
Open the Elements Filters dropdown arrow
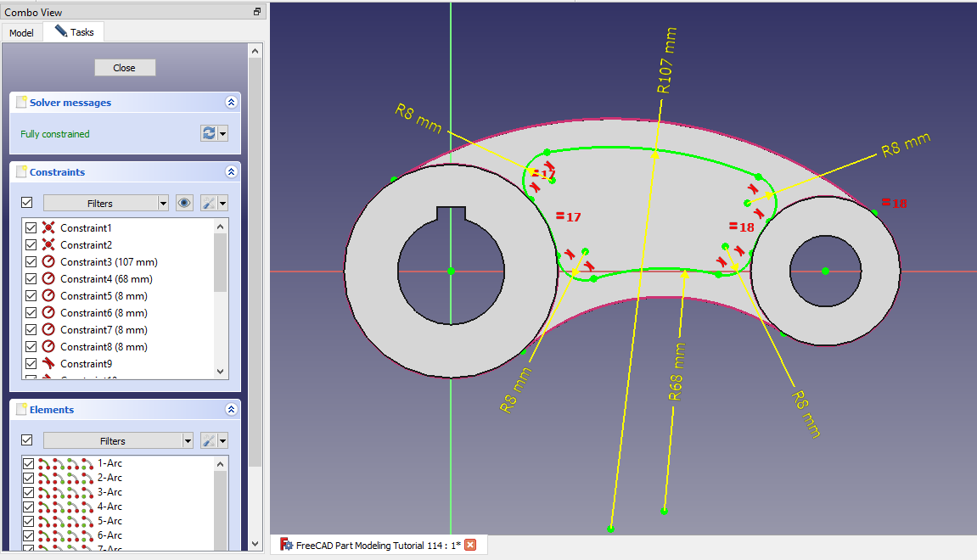[x=187, y=440]
